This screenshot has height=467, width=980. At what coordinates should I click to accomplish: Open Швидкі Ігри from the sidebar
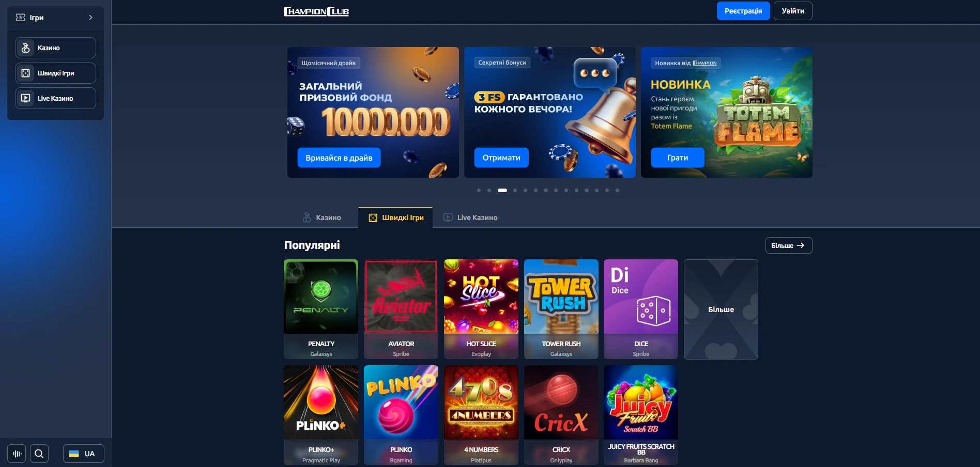coord(55,73)
